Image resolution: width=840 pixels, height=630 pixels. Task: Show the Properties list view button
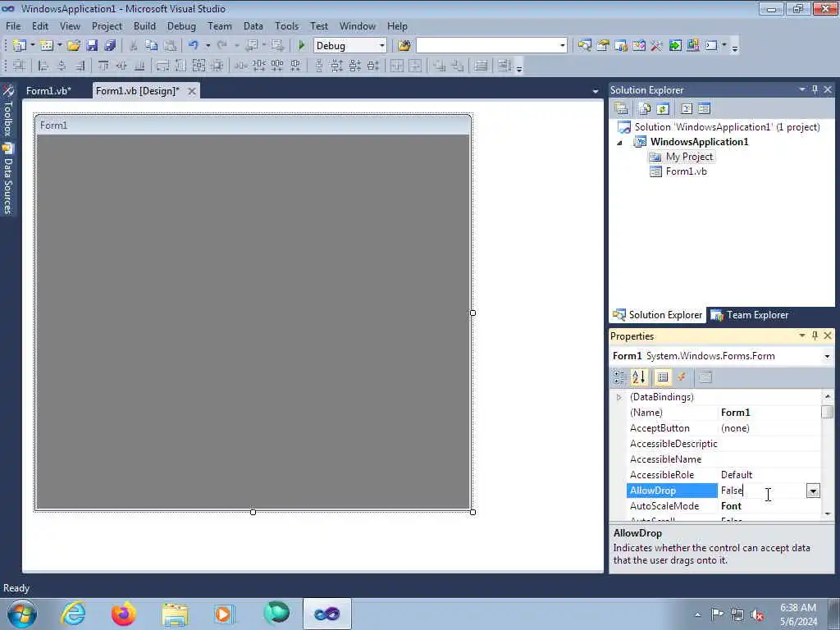pos(663,377)
